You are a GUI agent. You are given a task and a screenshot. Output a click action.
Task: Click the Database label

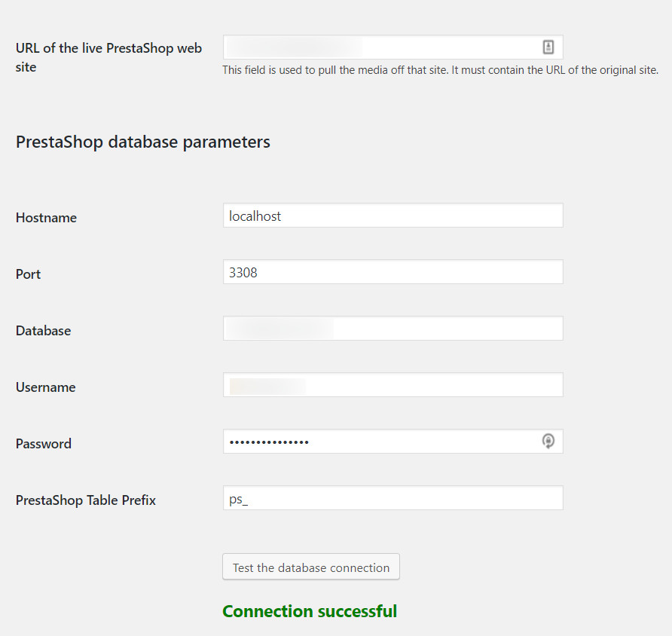point(43,331)
